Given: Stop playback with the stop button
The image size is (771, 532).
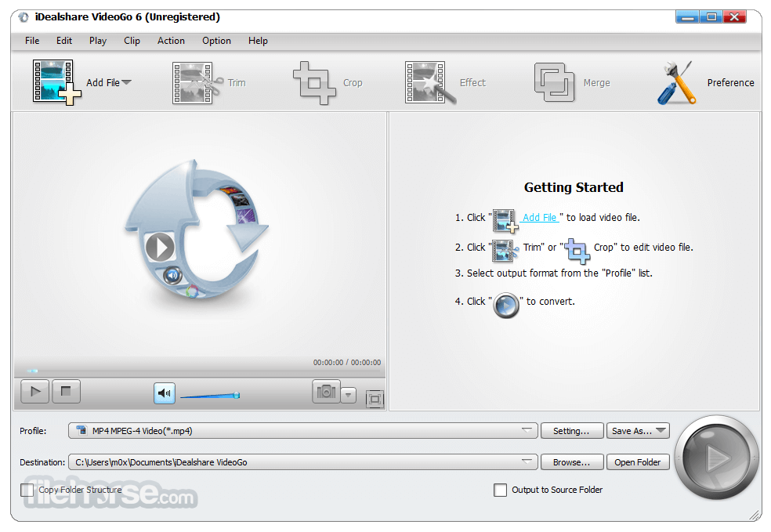Looking at the screenshot, I should (x=66, y=392).
